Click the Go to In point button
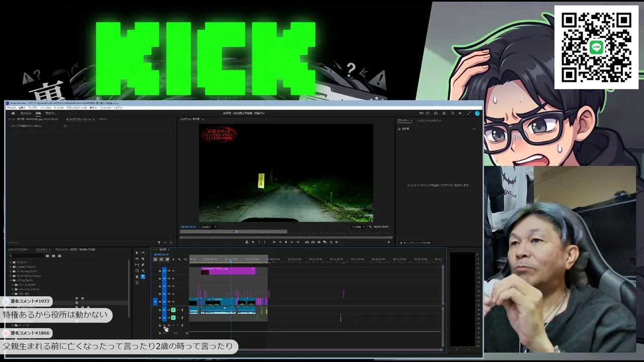Screen dimensions: 644x362 tap(274, 242)
